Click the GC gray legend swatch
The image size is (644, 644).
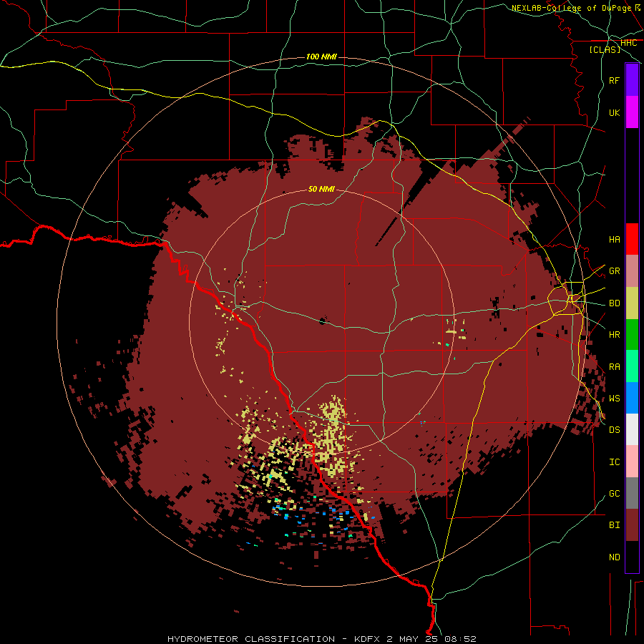coord(632,493)
